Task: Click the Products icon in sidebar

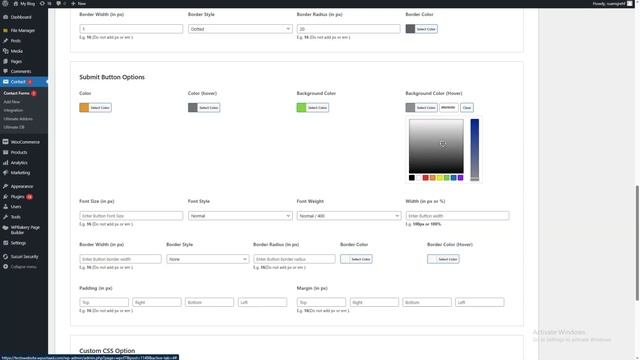Action: click(5, 152)
